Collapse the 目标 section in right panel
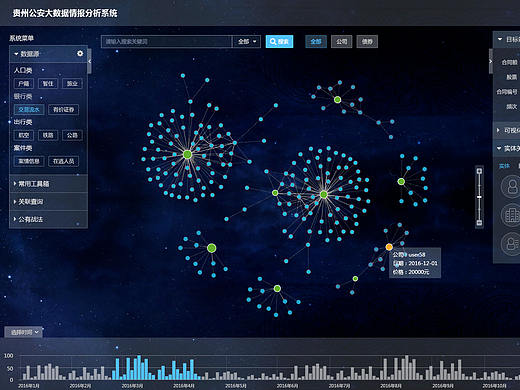The image size is (520, 390). click(507, 39)
